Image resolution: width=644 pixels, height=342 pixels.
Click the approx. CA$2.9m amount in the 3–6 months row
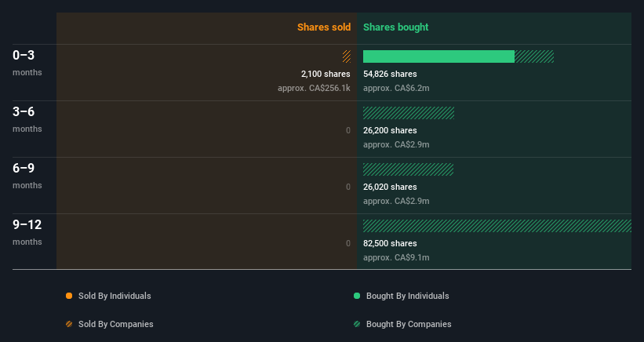point(396,144)
